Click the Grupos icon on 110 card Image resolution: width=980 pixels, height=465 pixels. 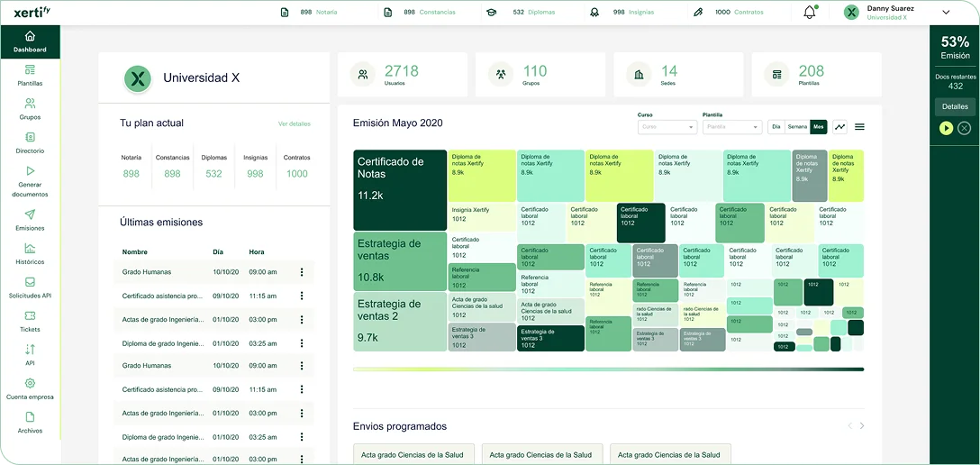pos(501,75)
